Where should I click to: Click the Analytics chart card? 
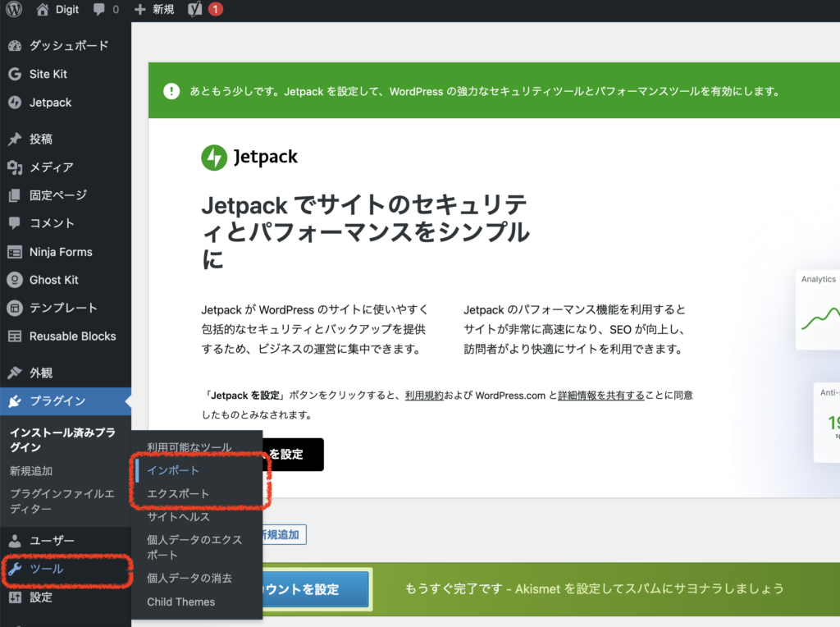818,309
